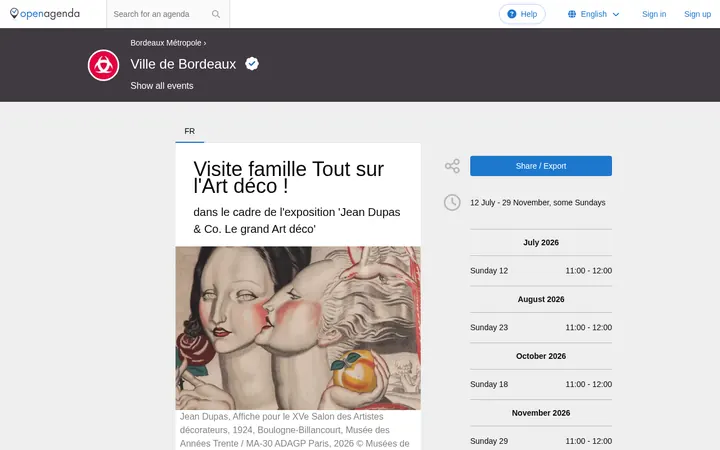Click the November 2026 heading
Image resolution: width=720 pixels, height=450 pixels.
[540, 413]
